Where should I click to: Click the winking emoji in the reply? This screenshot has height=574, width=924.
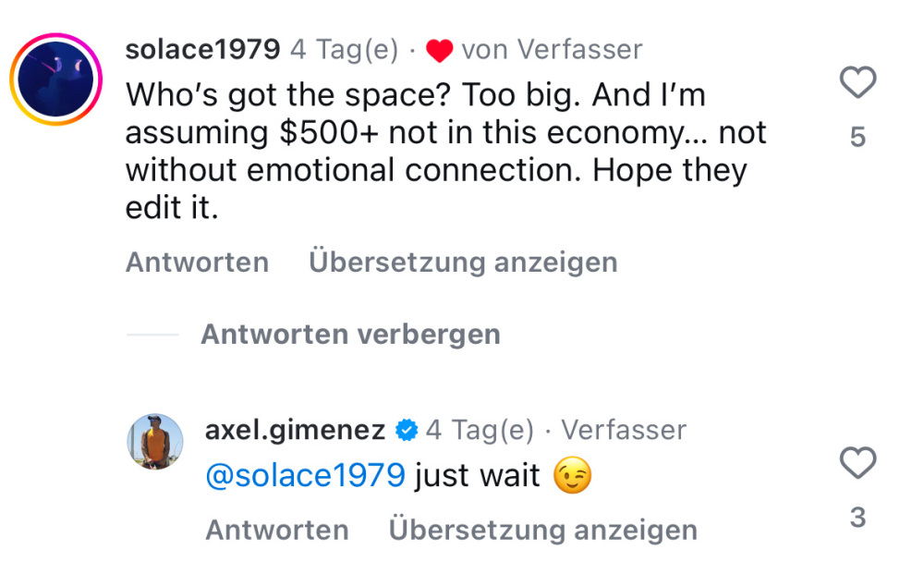click(572, 475)
